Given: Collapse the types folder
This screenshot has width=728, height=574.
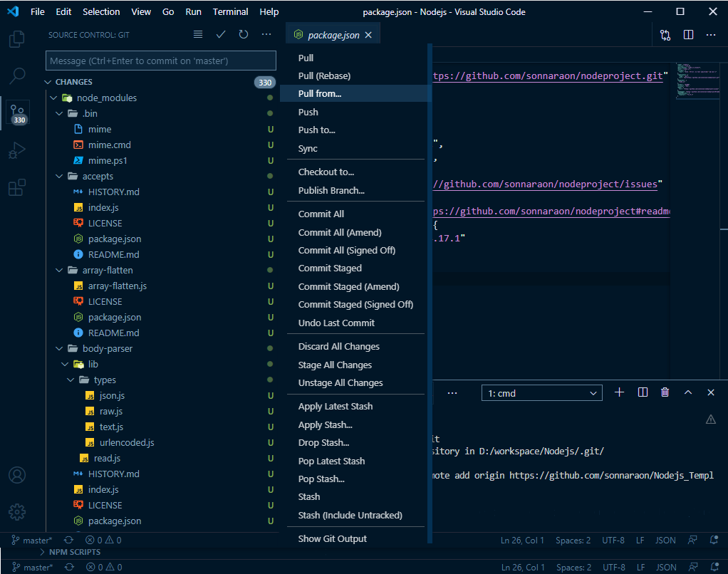Looking at the screenshot, I should [70, 380].
